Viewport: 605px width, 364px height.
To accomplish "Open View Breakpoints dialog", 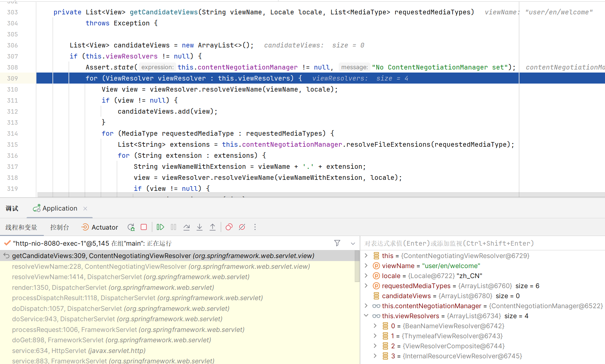I will coord(229,227).
